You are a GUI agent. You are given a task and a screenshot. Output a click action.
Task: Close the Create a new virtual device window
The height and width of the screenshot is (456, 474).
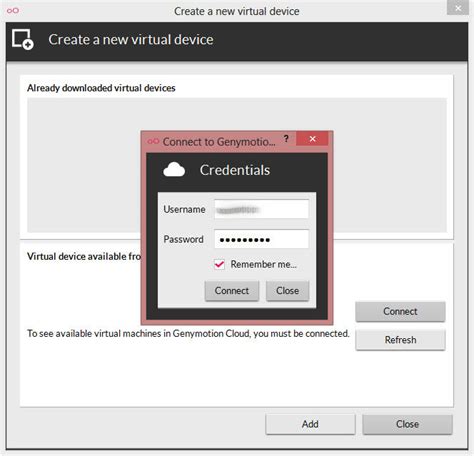pos(458,8)
